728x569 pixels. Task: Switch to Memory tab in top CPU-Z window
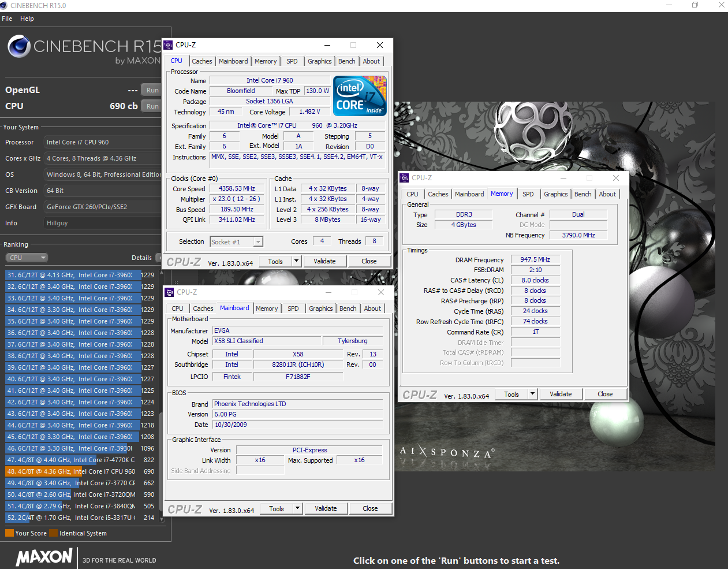point(266,61)
